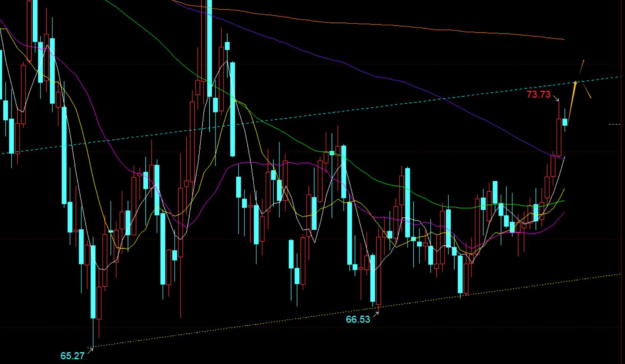Click the 65.27 low price label
The width and height of the screenshot is (625, 364).
click(x=72, y=356)
